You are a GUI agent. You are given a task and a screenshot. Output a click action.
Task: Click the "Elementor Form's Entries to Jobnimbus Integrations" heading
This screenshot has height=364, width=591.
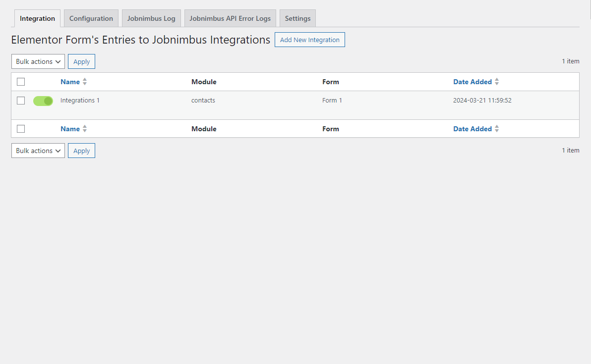(x=141, y=40)
